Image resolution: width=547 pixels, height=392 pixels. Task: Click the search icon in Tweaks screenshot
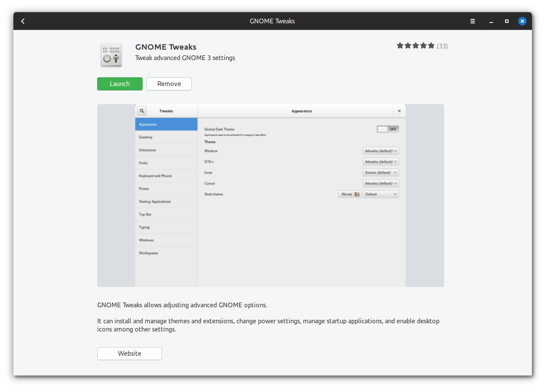pyautogui.click(x=142, y=111)
